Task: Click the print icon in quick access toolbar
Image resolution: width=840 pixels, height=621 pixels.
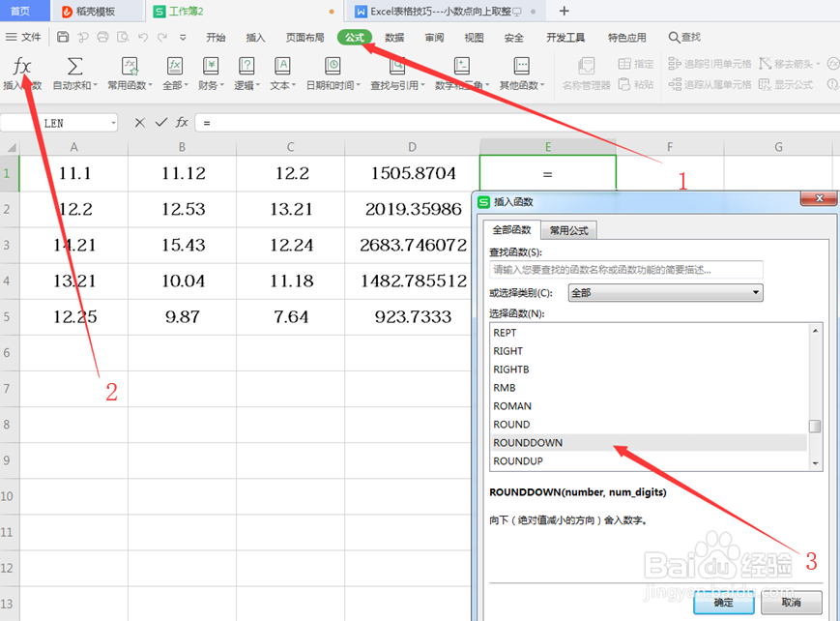Action: (102, 37)
